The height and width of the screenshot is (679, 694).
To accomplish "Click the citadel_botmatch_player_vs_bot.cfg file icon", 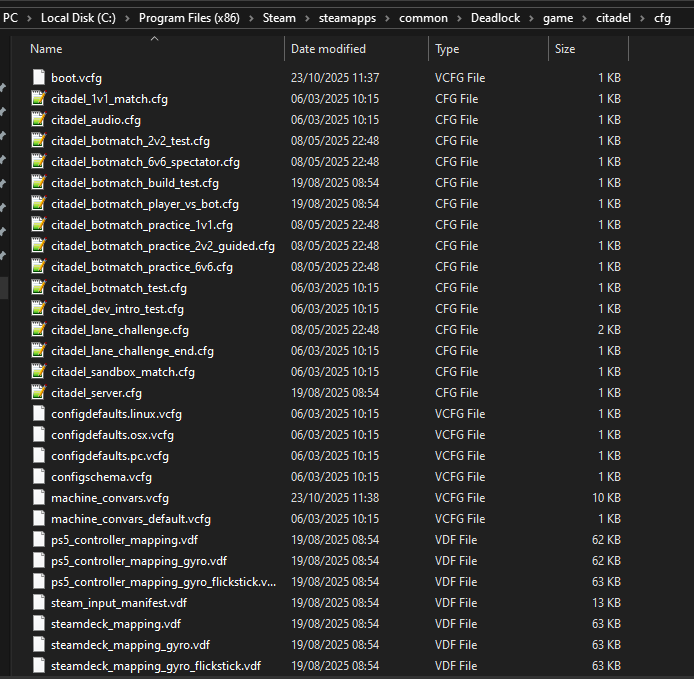I will [x=39, y=203].
